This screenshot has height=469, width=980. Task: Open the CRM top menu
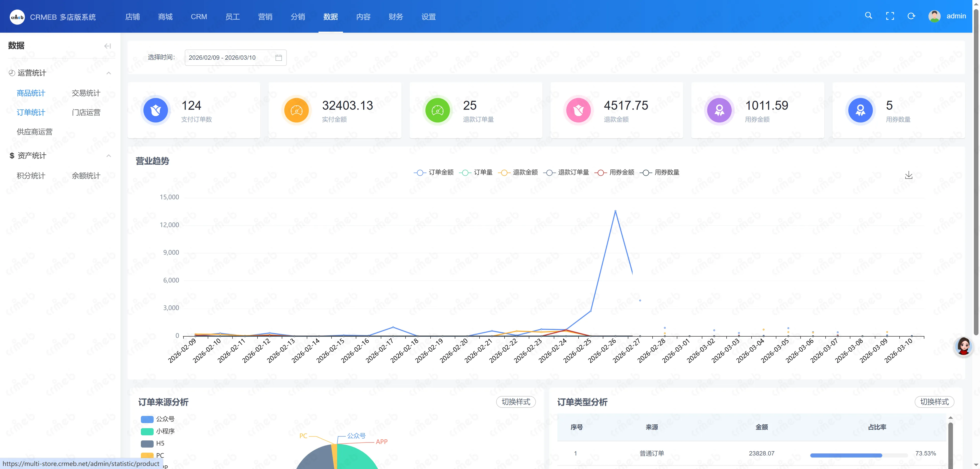pos(199,17)
